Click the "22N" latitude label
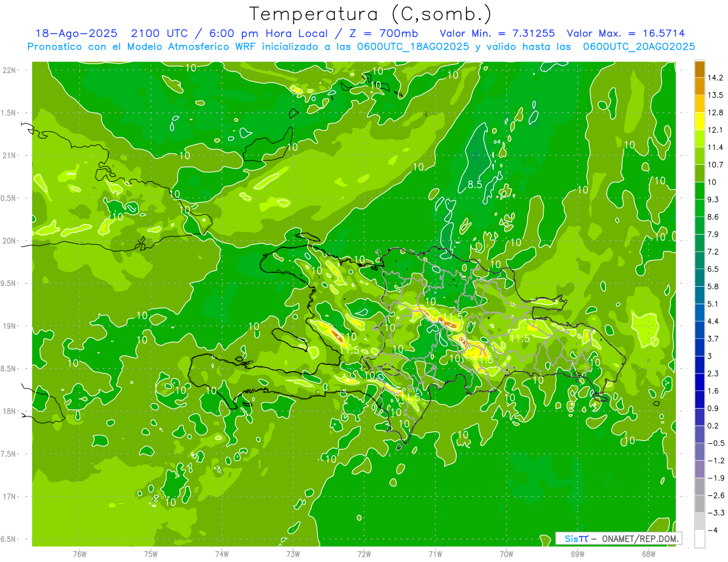Image resolution: width=728 pixels, height=562 pixels. (x=8, y=70)
